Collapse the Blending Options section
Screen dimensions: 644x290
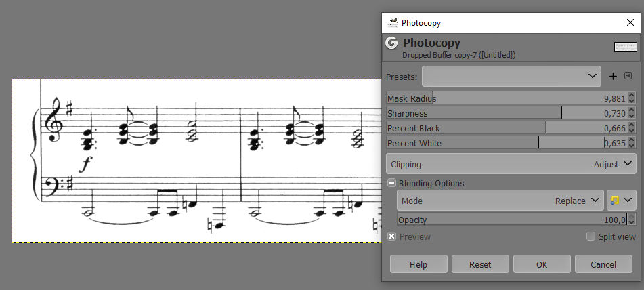click(x=392, y=183)
